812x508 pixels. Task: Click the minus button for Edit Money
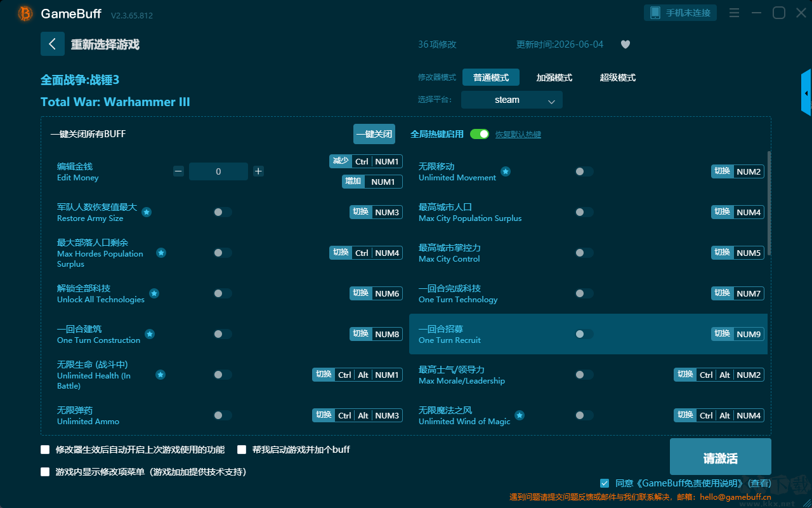179,171
